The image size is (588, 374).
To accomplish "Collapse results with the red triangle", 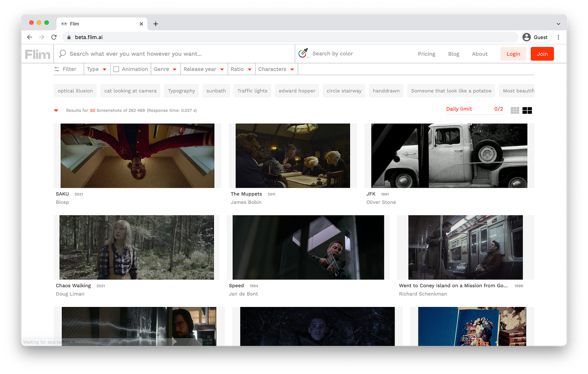I will pyautogui.click(x=56, y=110).
